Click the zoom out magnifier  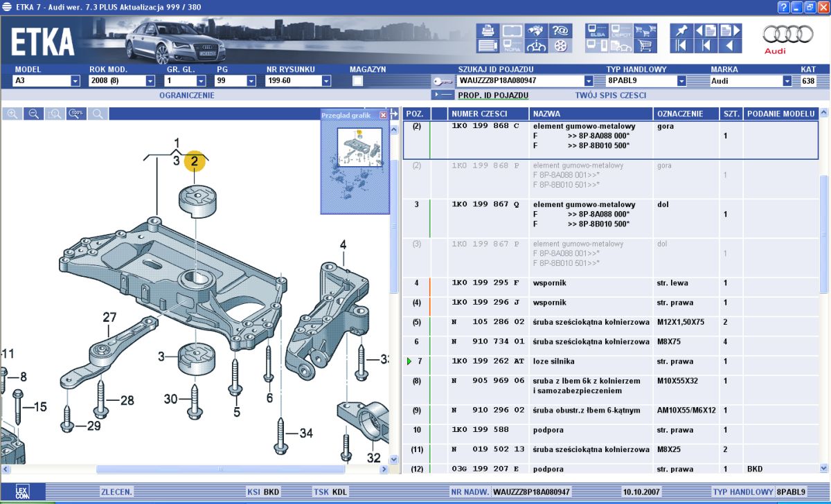(34, 114)
